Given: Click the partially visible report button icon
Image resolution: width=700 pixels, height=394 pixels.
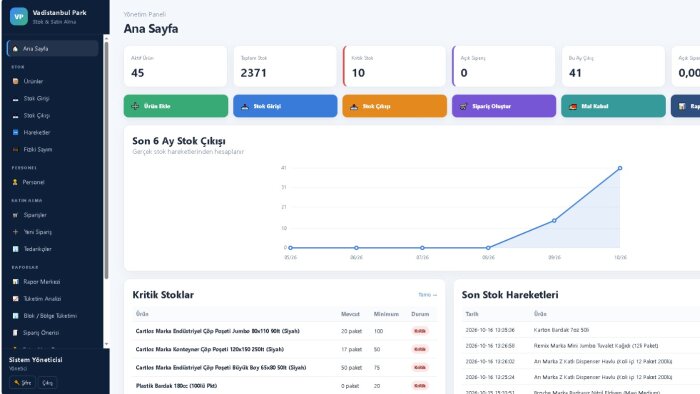Looking at the screenshot, I should [x=682, y=106].
